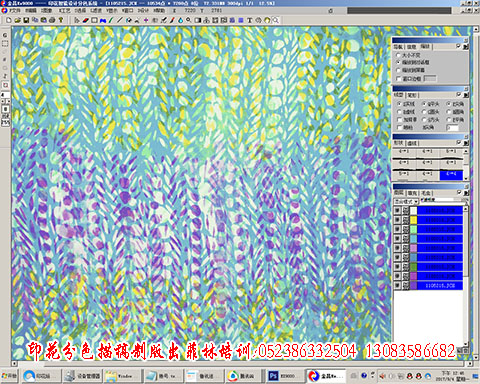Screen dimensions: 480x384
Task: Open the K工艺 menu
Action: click(65, 11)
